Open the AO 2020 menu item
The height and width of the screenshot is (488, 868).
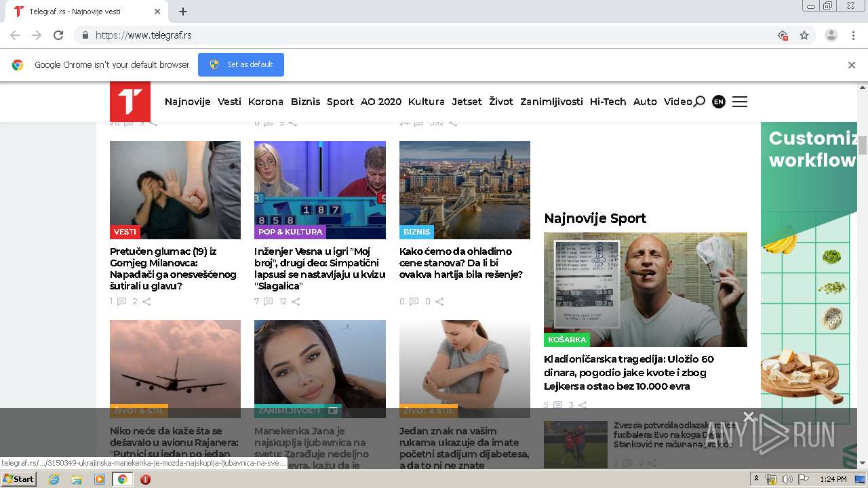click(381, 102)
